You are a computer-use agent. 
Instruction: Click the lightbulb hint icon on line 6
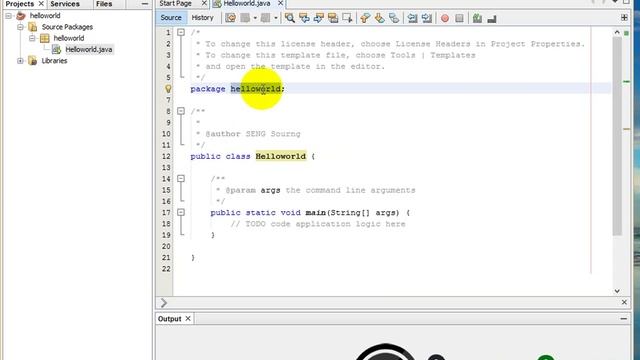point(168,89)
